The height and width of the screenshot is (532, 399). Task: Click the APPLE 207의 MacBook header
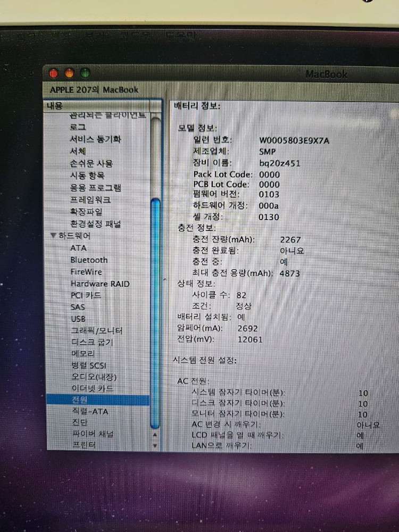94,90
